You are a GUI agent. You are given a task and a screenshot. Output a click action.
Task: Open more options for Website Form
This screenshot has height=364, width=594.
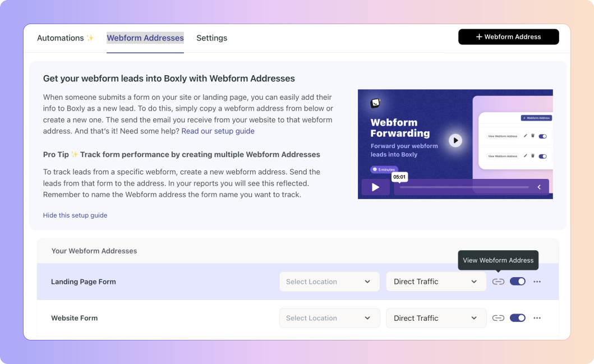point(537,318)
